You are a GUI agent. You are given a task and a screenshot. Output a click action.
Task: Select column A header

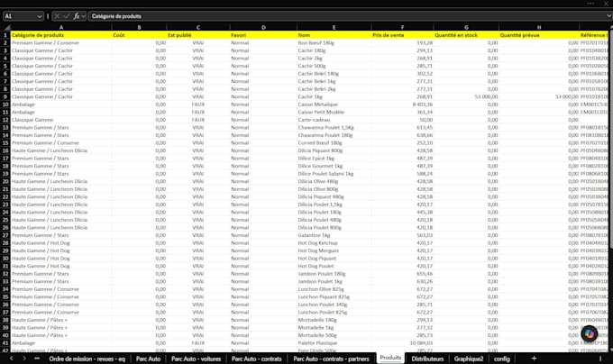click(x=61, y=27)
